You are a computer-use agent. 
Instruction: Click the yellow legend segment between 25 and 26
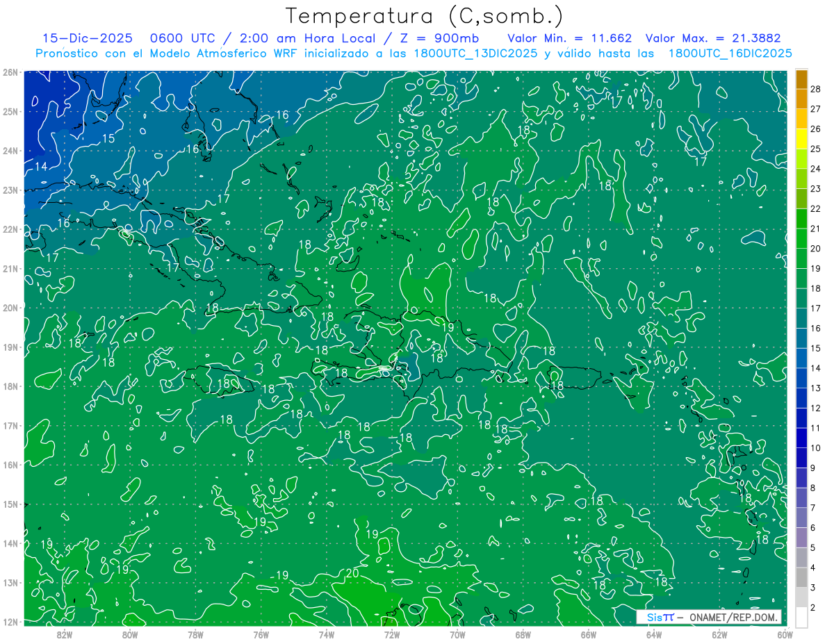pyautogui.click(x=801, y=138)
